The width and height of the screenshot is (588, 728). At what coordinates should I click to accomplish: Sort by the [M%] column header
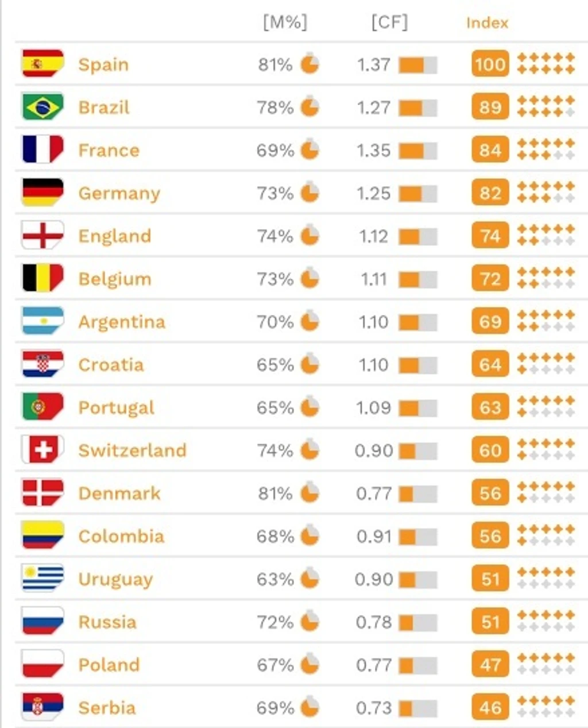(285, 22)
